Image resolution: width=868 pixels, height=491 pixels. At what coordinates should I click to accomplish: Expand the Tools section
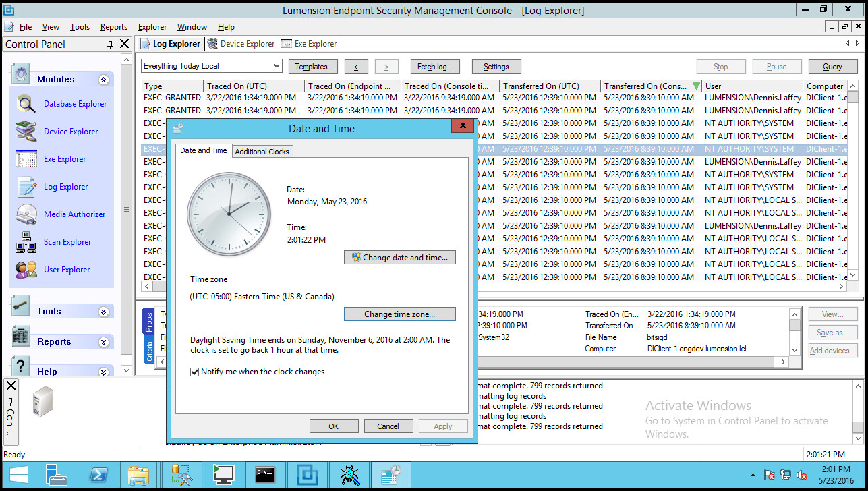103,311
